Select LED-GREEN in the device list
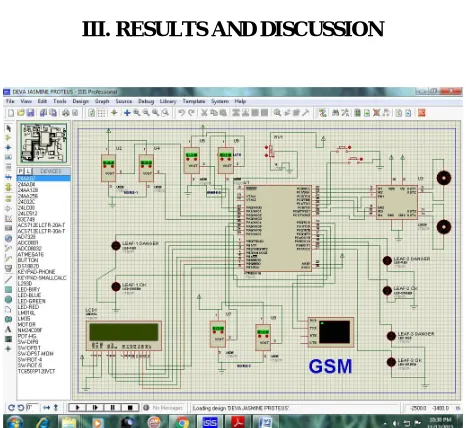This screenshot has height=428, width=466. 31,301
